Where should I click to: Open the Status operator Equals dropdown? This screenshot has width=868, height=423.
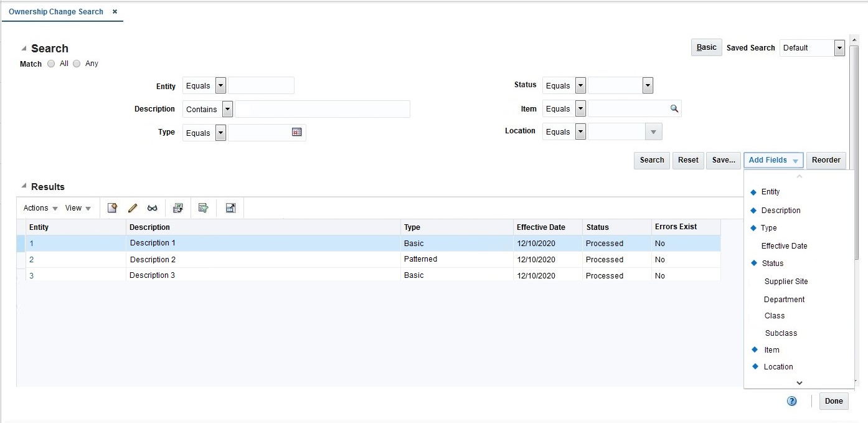pyautogui.click(x=580, y=85)
